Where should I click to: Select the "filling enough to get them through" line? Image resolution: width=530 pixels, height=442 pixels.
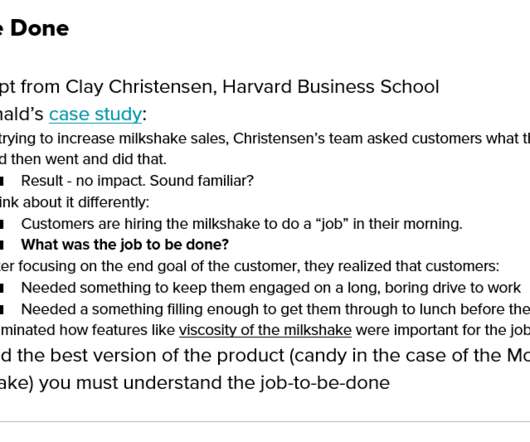pyautogui.click(x=275, y=309)
